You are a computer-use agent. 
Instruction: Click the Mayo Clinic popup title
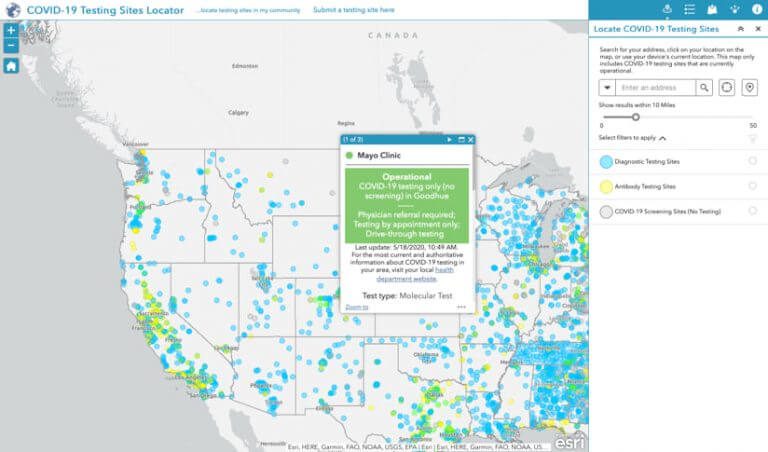pos(379,155)
